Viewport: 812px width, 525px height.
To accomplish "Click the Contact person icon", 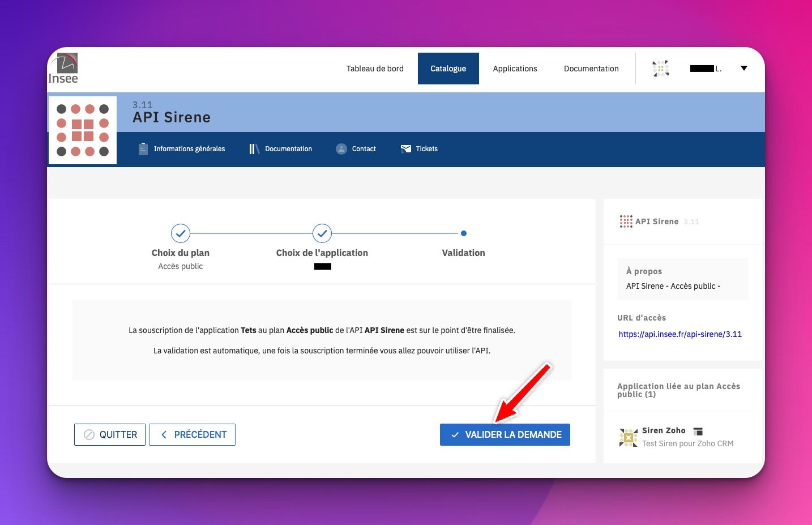I will 341,149.
